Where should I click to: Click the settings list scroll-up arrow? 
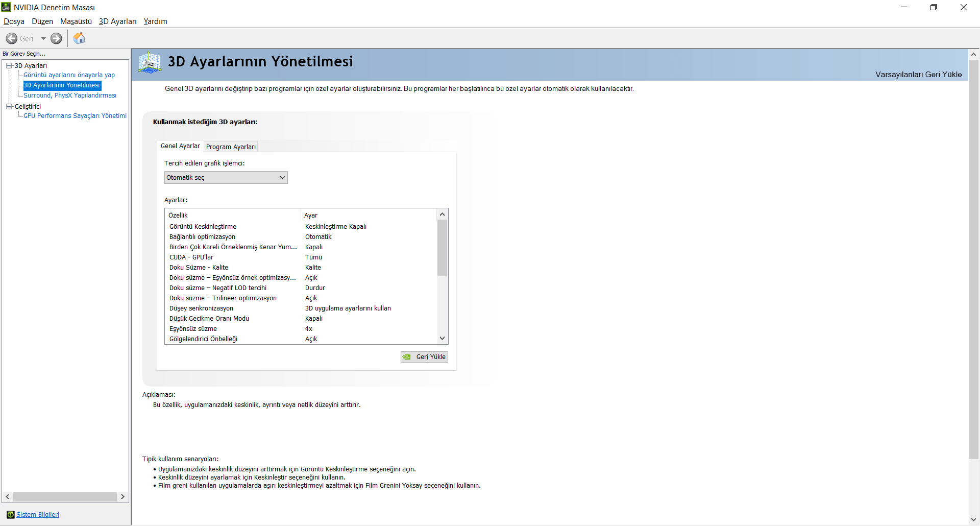pyautogui.click(x=443, y=214)
